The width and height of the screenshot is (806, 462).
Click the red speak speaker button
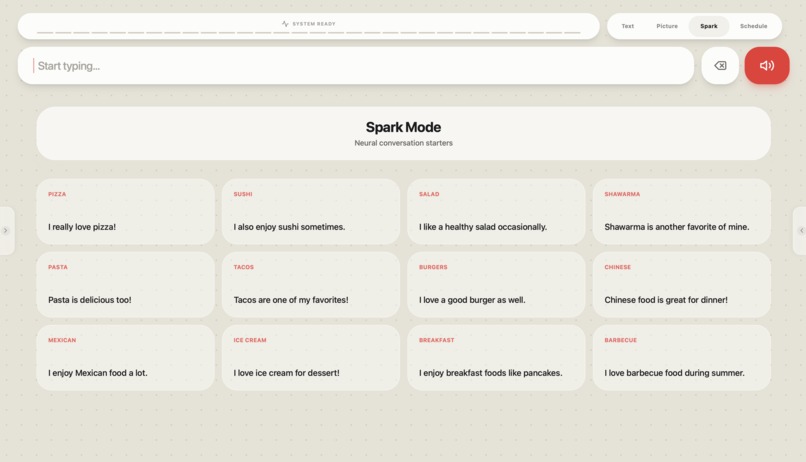tap(766, 65)
